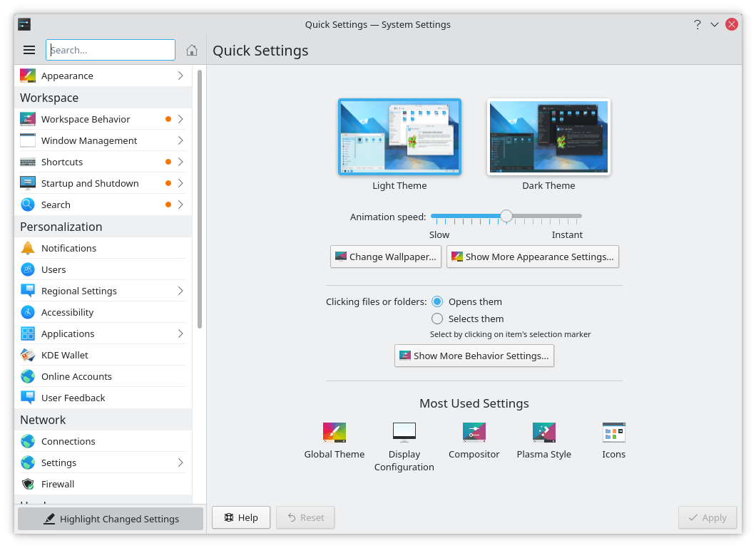The image size is (756, 548).
Task: Click the home icon beside search
Action: 191,50
